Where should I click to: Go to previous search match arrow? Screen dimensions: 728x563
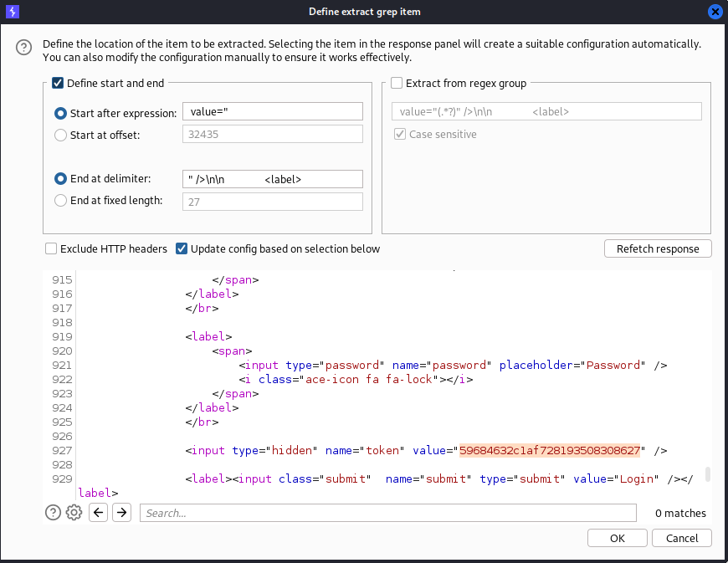[99, 513]
